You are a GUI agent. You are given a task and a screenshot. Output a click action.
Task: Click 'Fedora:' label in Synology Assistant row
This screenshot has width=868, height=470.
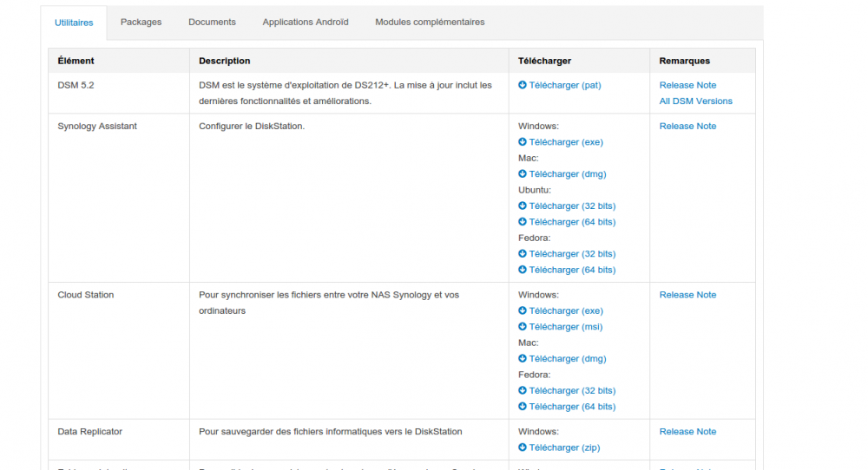[534, 238]
